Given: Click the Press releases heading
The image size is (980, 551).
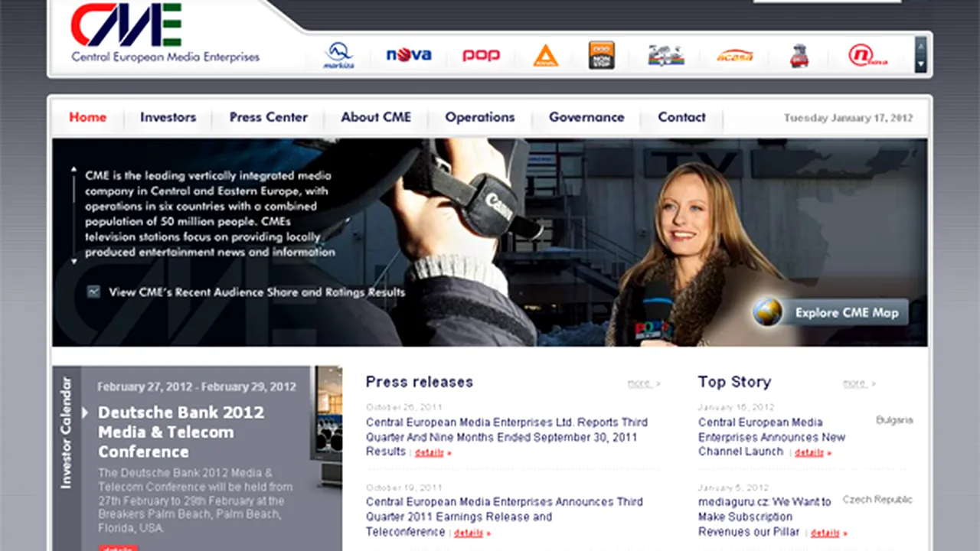Looking at the screenshot, I should [x=420, y=382].
